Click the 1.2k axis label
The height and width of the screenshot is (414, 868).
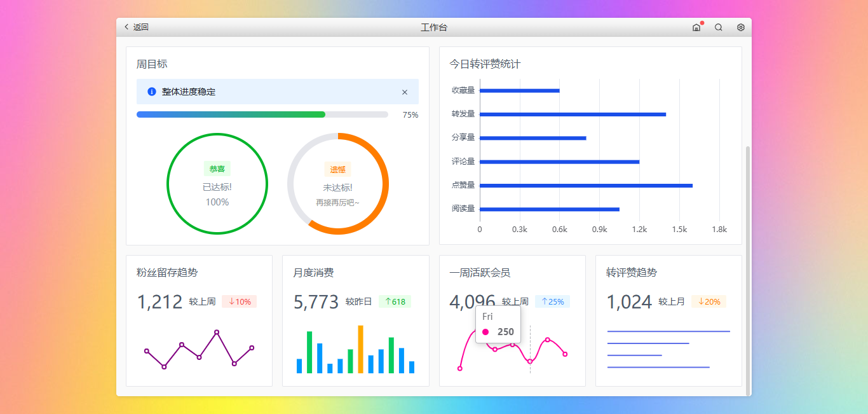tap(639, 230)
